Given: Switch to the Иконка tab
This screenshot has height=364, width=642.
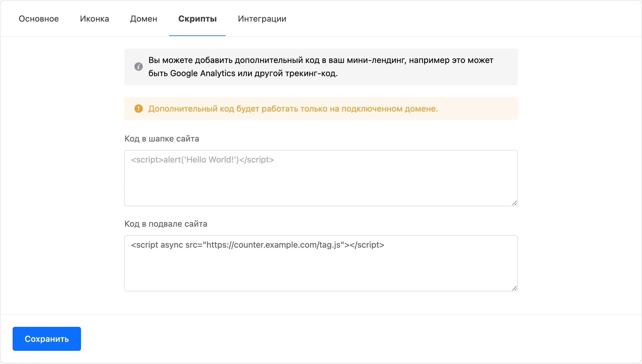Looking at the screenshot, I should click(94, 19).
